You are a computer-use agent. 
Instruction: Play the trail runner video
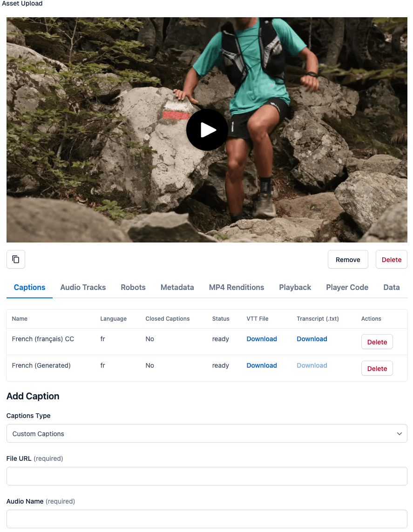click(207, 130)
